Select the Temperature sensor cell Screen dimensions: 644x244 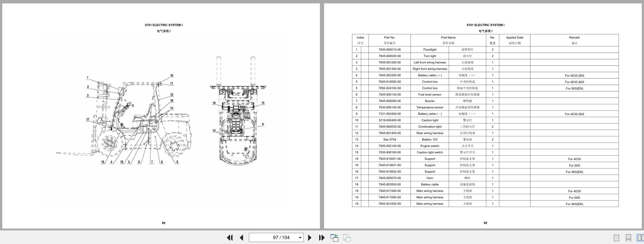pos(430,107)
